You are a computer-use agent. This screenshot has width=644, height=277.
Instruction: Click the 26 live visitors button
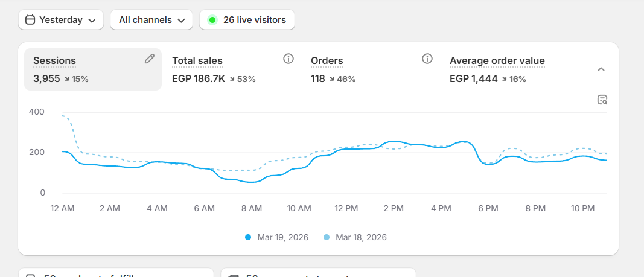coord(247,20)
